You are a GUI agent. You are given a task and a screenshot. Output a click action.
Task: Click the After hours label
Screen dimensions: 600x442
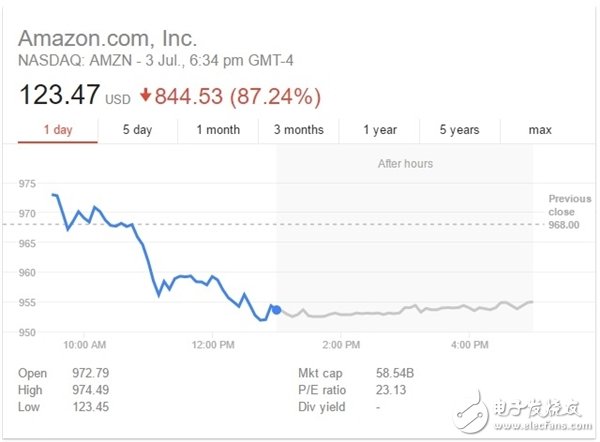[404, 162]
